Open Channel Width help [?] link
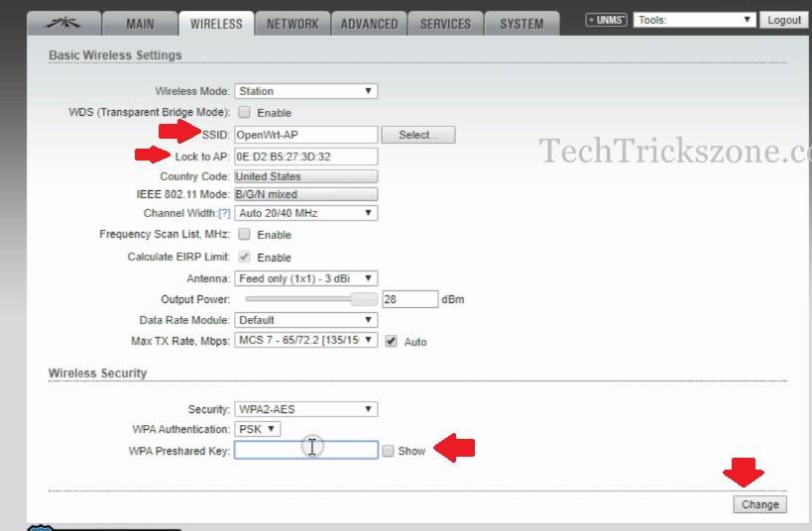The image size is (812, 531). tap(224, 213)
